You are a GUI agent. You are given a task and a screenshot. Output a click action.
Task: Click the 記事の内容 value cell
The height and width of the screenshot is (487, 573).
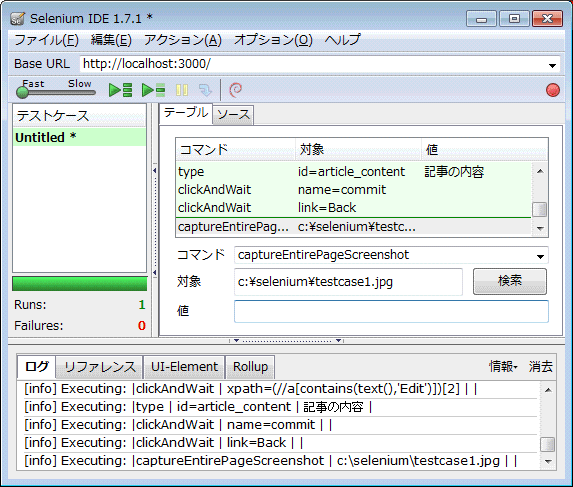click(x=454, y=172)
